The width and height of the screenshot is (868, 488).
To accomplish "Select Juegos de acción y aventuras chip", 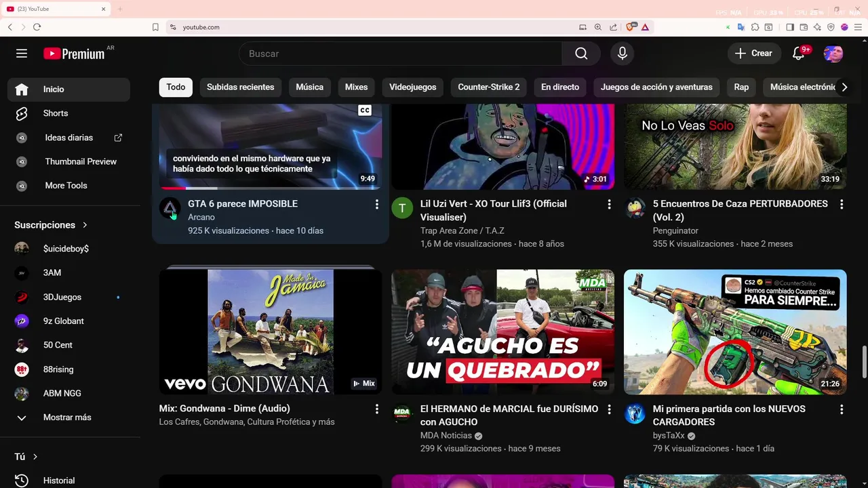I will (656, 87).
